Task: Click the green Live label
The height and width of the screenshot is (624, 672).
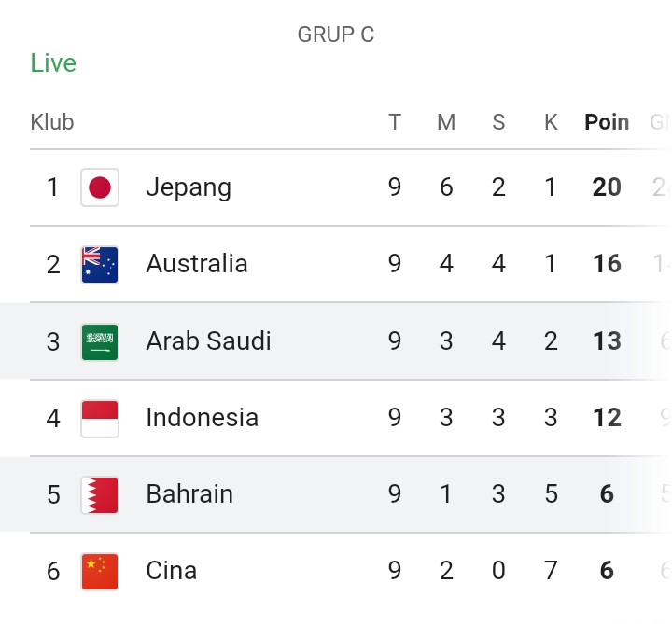Action: 53,62
